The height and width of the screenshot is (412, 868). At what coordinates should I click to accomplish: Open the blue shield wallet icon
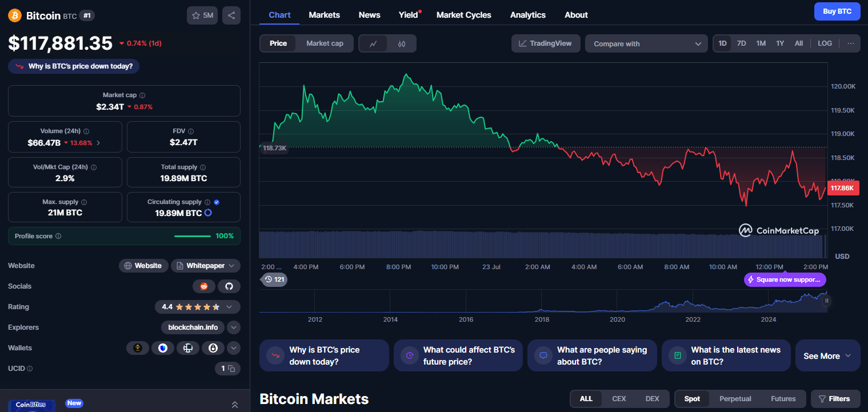[163, 348]
